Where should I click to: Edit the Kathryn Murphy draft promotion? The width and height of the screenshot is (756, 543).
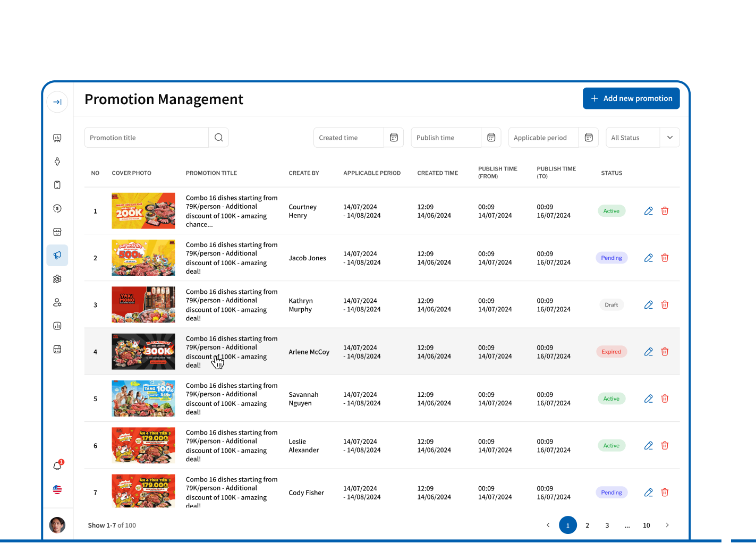click(648, 305)
